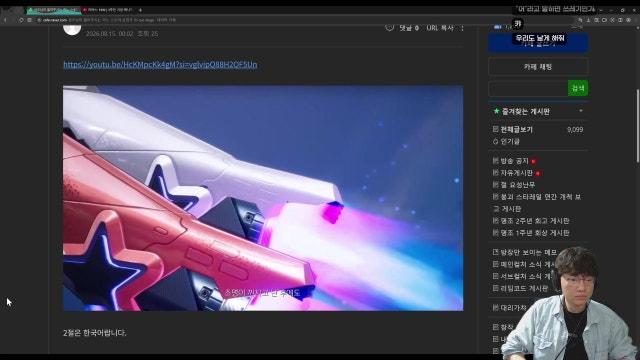This screenshot has width=640, height=360.
Task: Open the 자유게시판 board
Action: (516, 173)
